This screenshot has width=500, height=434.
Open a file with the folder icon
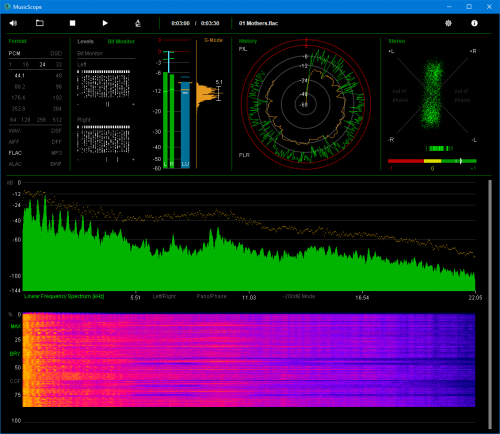40,23
